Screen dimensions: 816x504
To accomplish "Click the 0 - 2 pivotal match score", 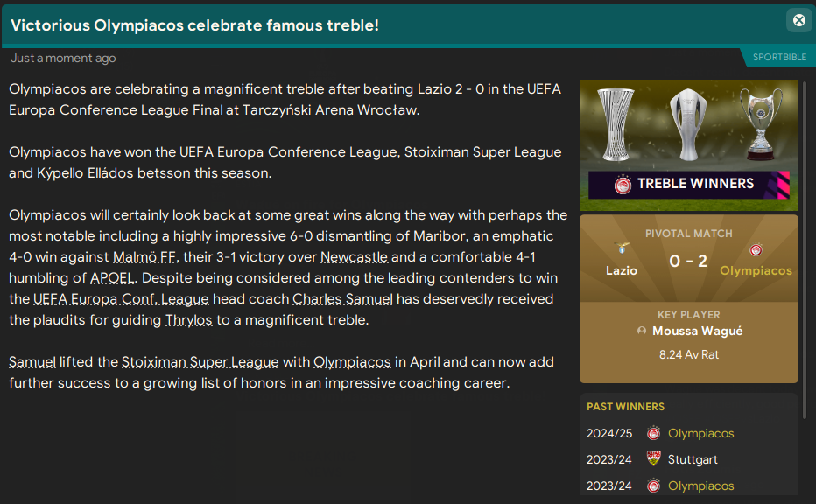I will pyautogui.click(x=688, y=261).
